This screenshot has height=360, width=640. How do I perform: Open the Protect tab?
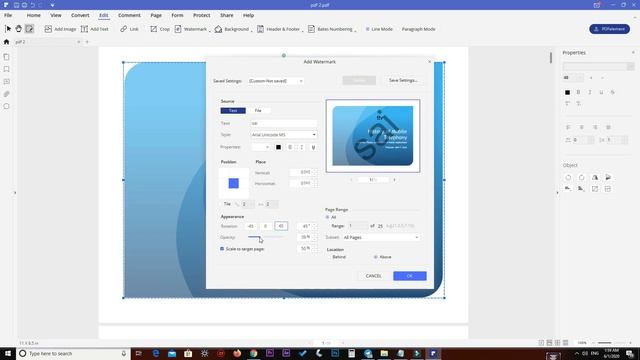[x=202, y=15]
